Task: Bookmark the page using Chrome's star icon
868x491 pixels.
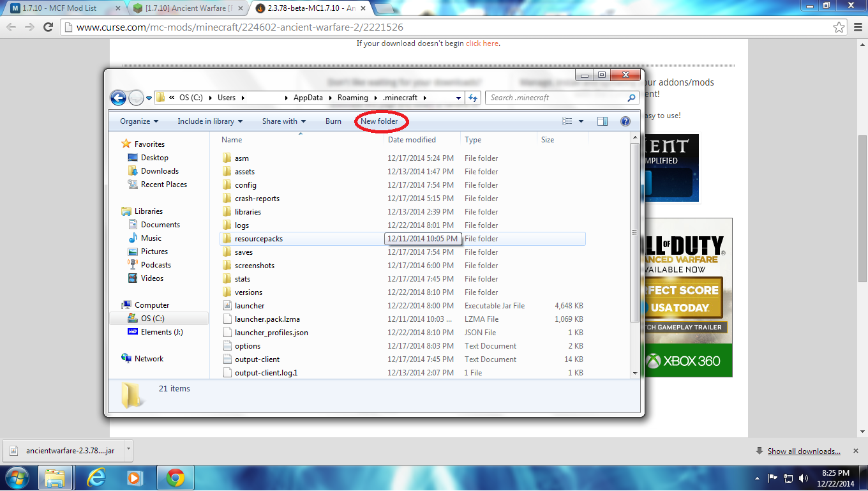Action: pos(839,27)
